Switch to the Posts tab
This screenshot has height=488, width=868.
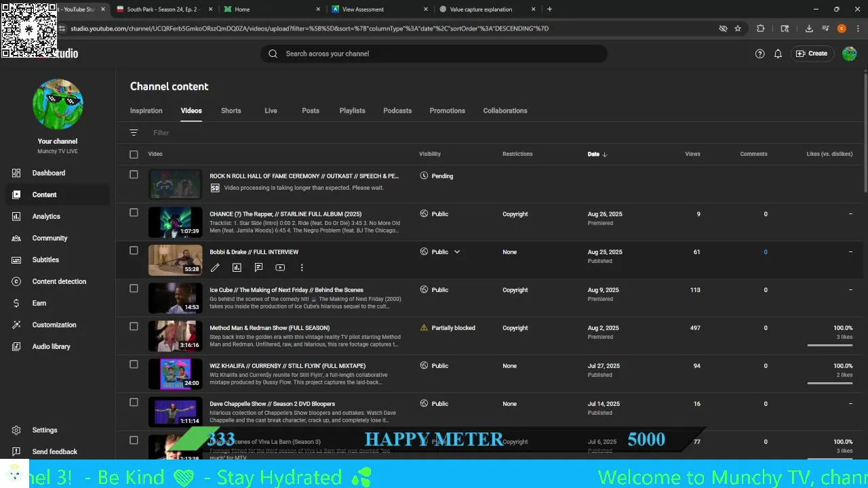311,110
